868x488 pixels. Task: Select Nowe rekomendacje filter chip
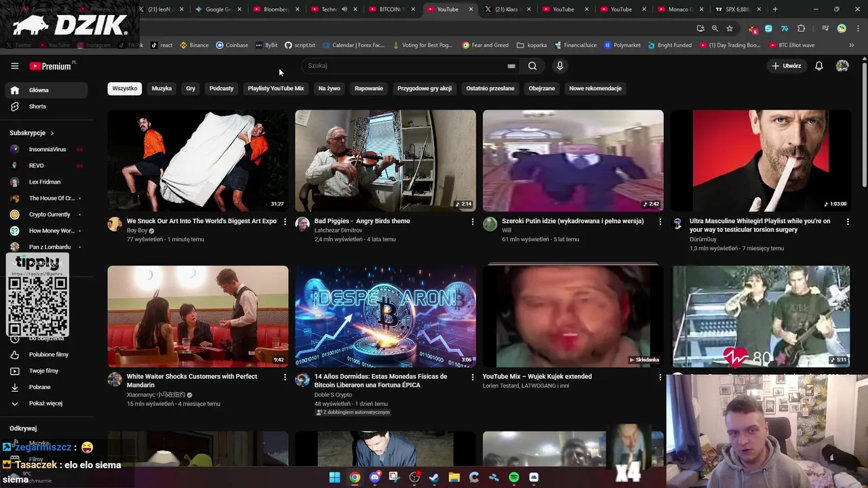coord(595,88)
